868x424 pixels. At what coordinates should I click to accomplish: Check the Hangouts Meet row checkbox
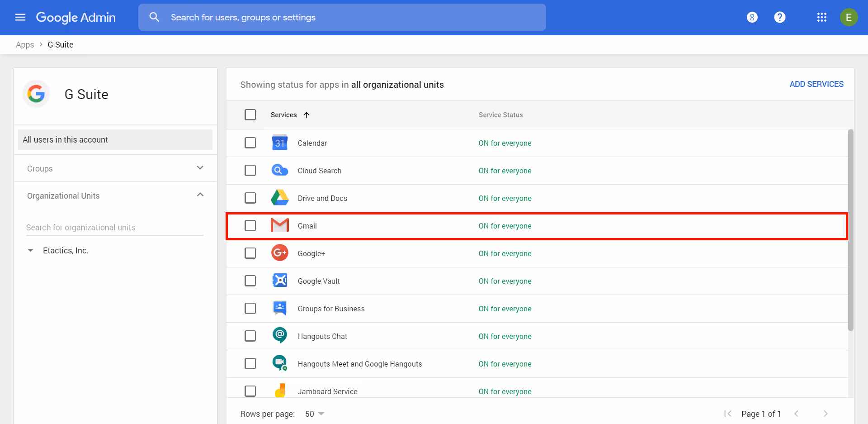[x=250, y=363]
